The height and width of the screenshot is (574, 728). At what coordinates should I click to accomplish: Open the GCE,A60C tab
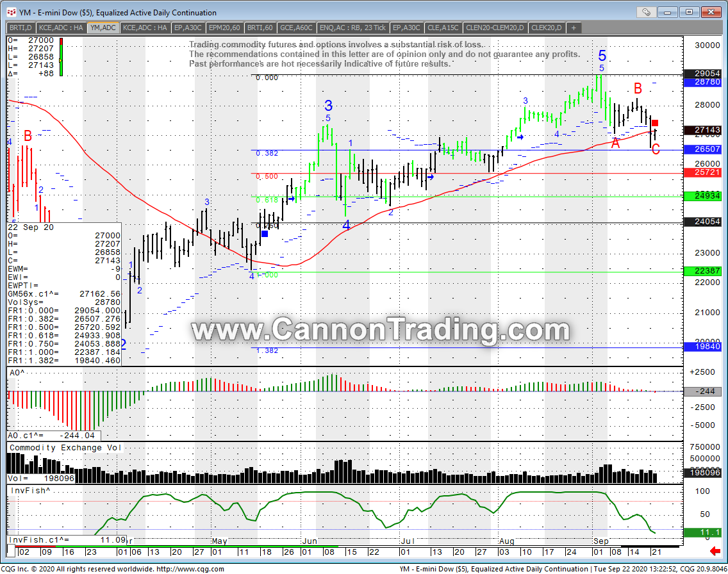[x=296, y=28]
